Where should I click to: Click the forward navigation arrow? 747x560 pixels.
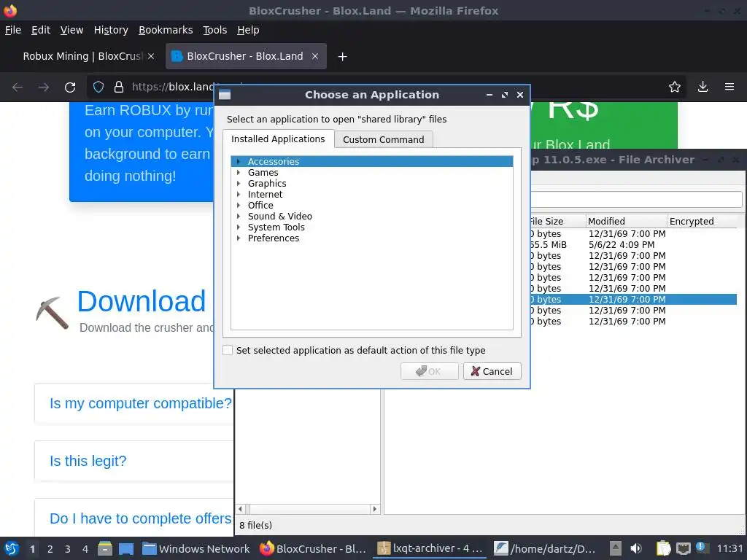[x=44, y=87]
